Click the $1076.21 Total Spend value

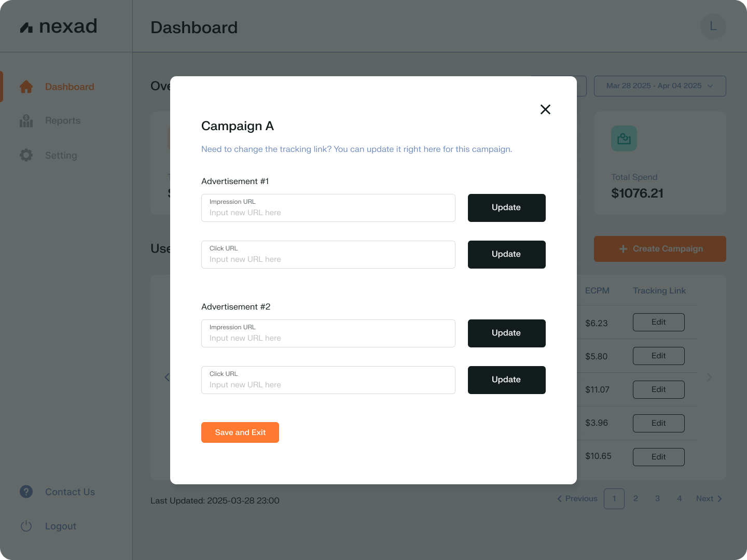click(638, 193)
